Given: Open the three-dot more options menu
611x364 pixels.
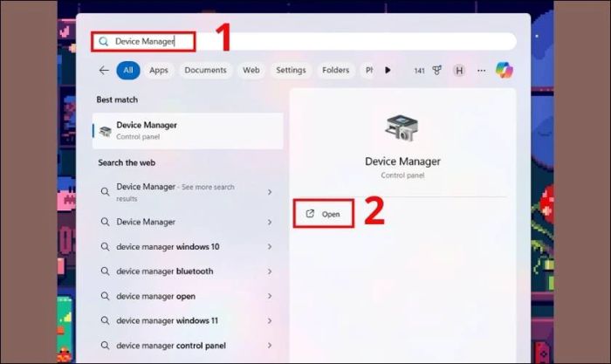Looking at the screenshot, I should coord(481,71).
